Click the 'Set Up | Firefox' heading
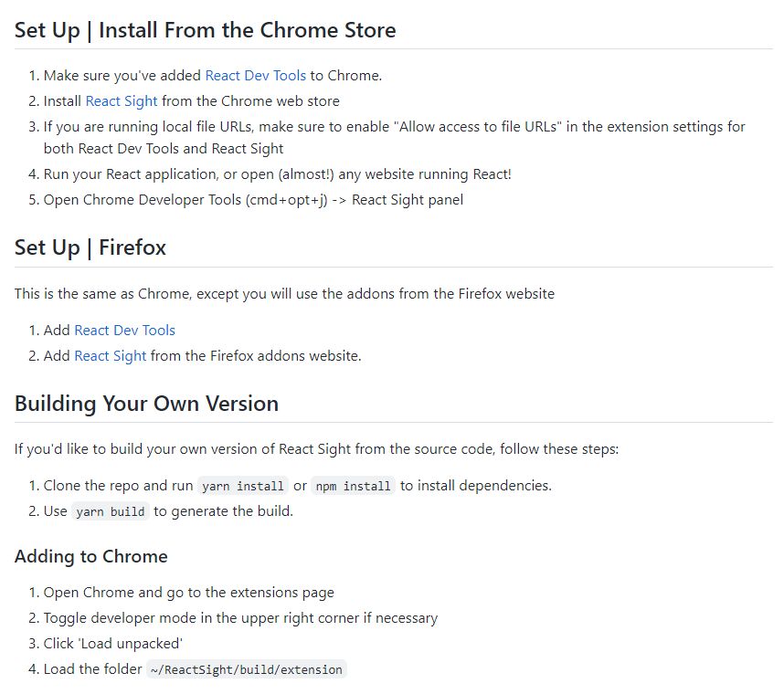Screen dimensions: 784x694 click(x=90, y=247)
